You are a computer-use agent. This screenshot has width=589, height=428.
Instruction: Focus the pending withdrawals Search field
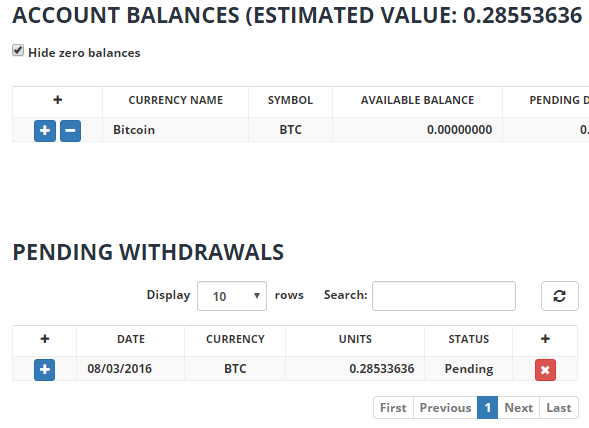point(444,296)
